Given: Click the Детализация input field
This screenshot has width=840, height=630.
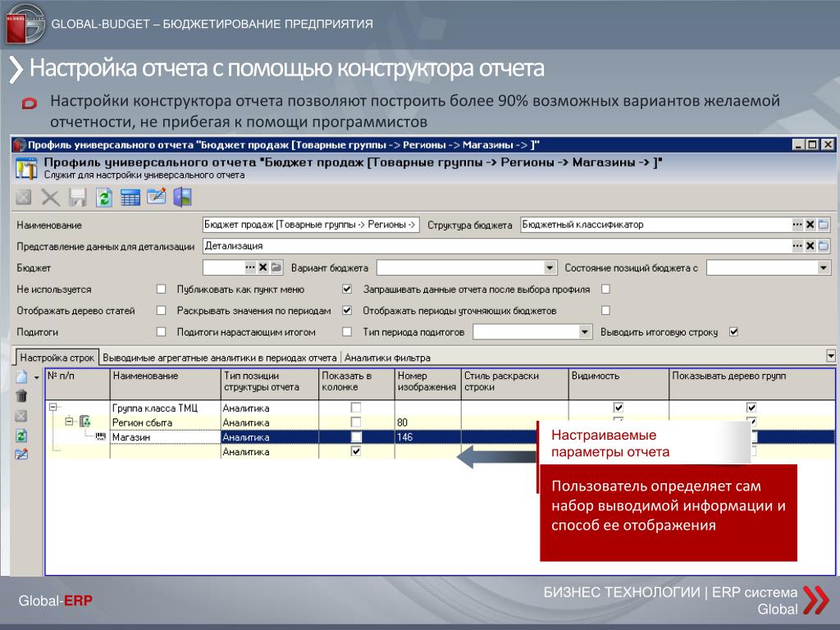Looking at the screenshot, I should tap(496, 246).
